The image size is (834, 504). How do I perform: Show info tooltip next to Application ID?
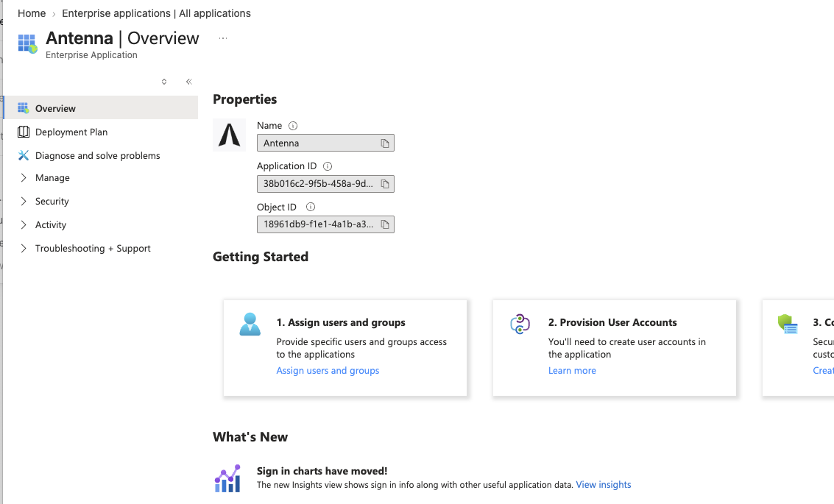tap(328, 166)
